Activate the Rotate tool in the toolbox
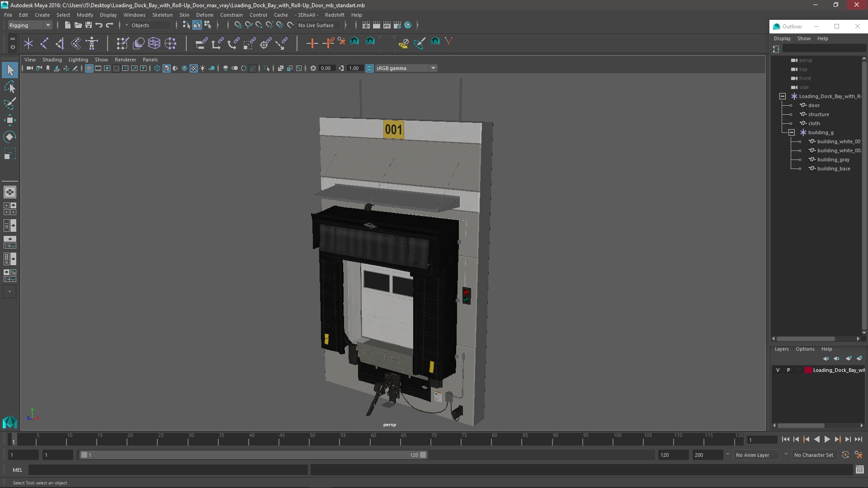The height and width of the screenshot is (488, 868). pos(9,137)
